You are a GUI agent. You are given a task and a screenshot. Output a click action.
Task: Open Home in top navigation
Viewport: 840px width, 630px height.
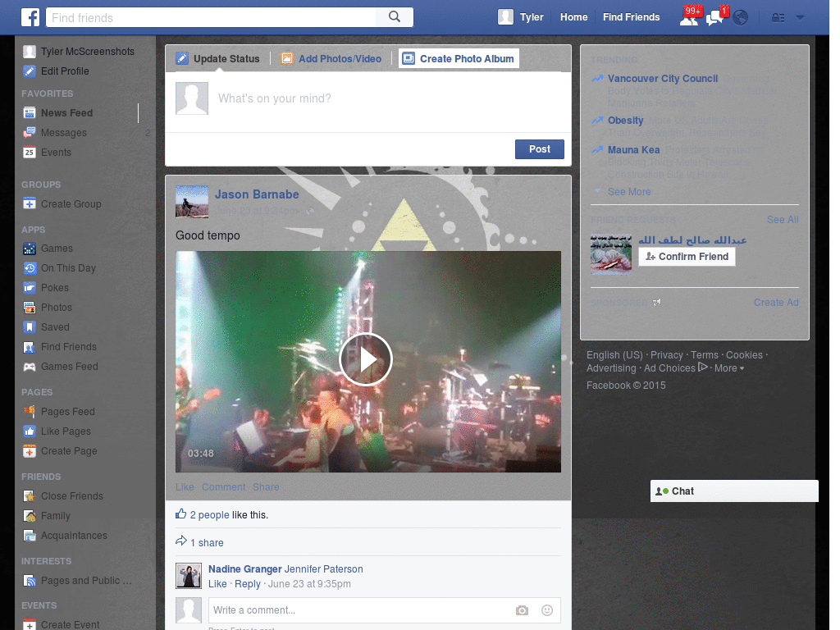point(573,17)
